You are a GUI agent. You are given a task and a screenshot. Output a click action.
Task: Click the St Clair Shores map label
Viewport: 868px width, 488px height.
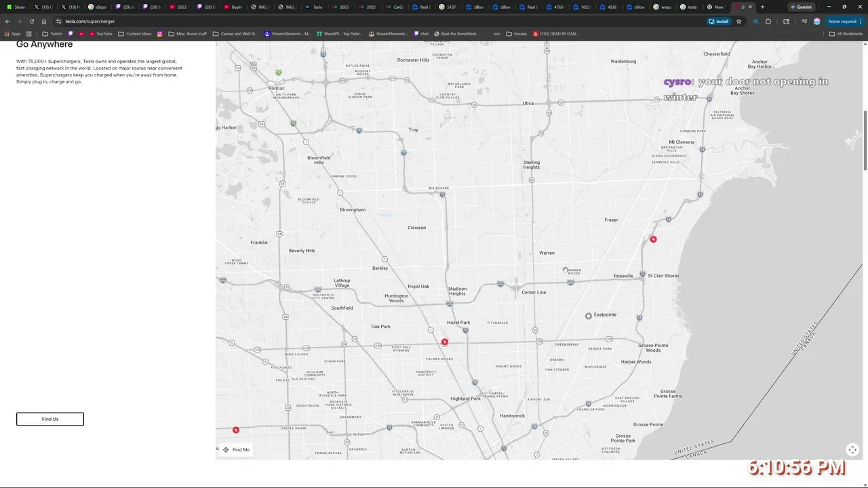(x=663, y=276)
